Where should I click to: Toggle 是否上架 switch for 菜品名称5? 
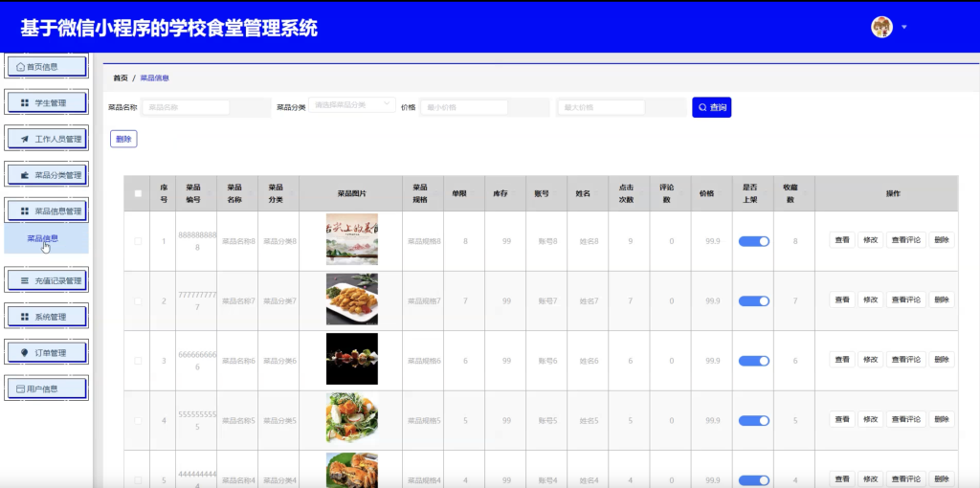pos(754,420)
